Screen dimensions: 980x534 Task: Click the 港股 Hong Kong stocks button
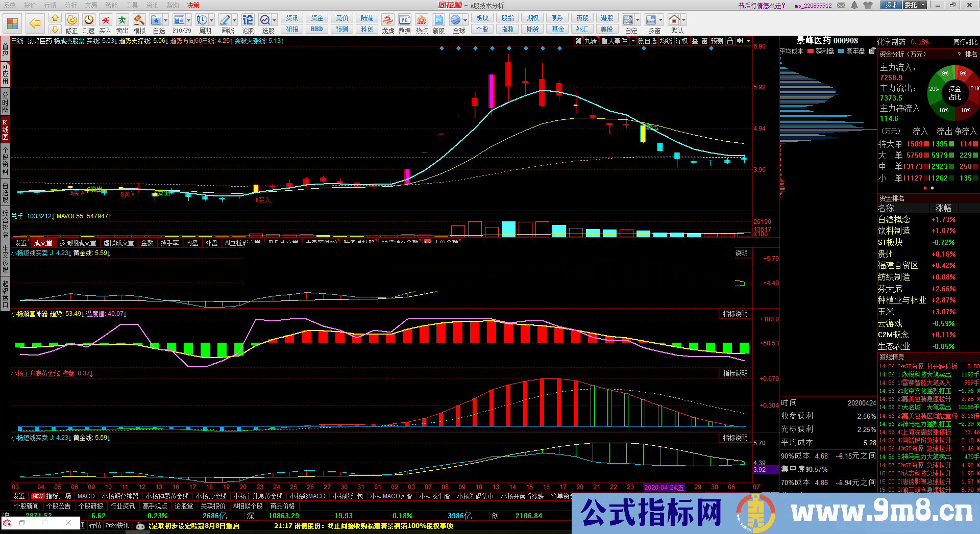pos(607,18)
